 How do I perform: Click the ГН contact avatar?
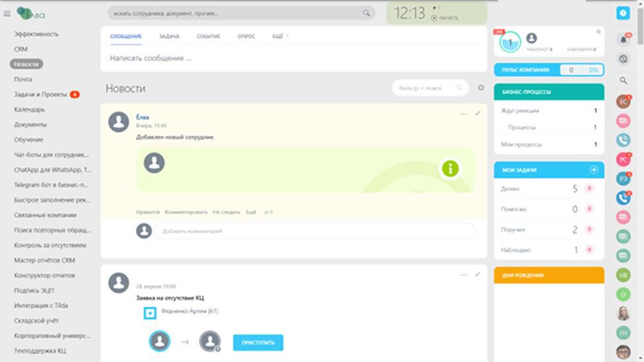pos(623,333)
